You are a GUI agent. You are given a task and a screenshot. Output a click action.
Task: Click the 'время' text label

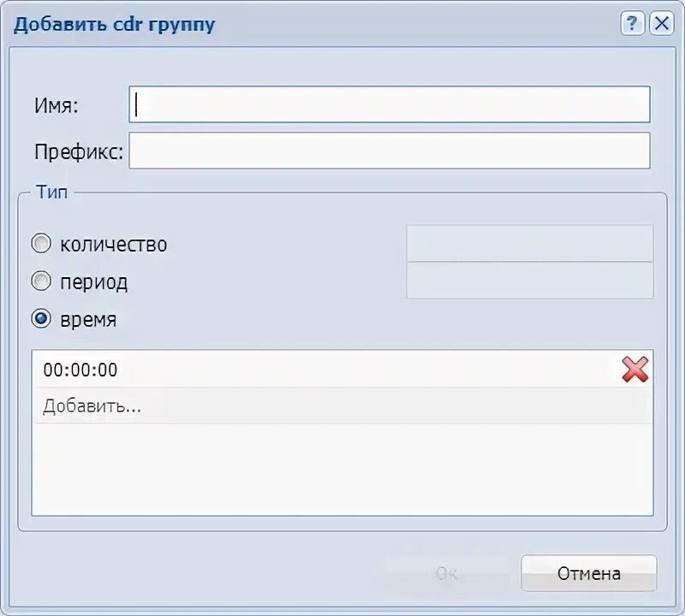click(x=88, y=320)
